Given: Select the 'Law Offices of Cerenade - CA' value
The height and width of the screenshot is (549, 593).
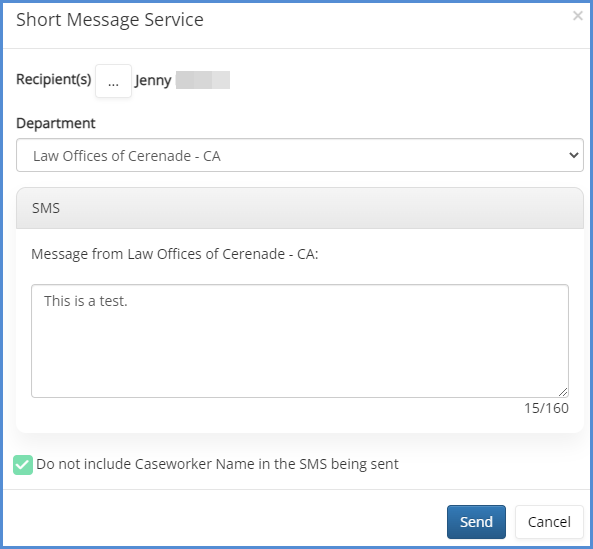Looking at the screenshot, I should [x=127, y=156].
